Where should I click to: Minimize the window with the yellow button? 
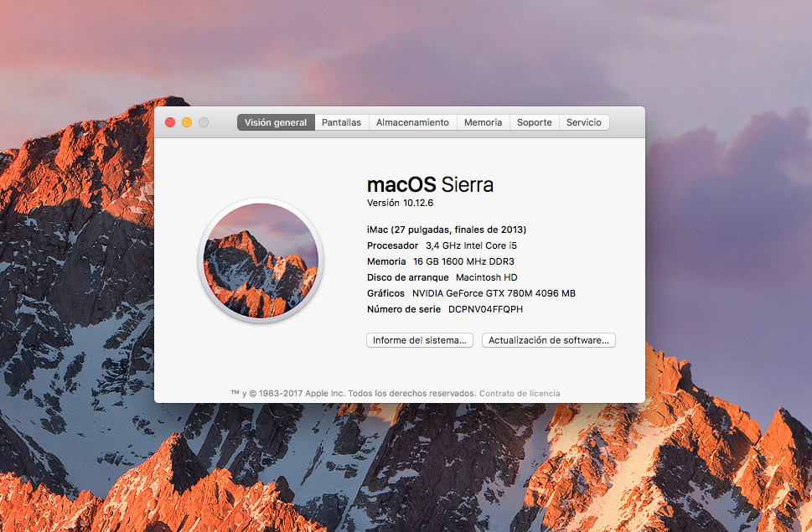187,122
